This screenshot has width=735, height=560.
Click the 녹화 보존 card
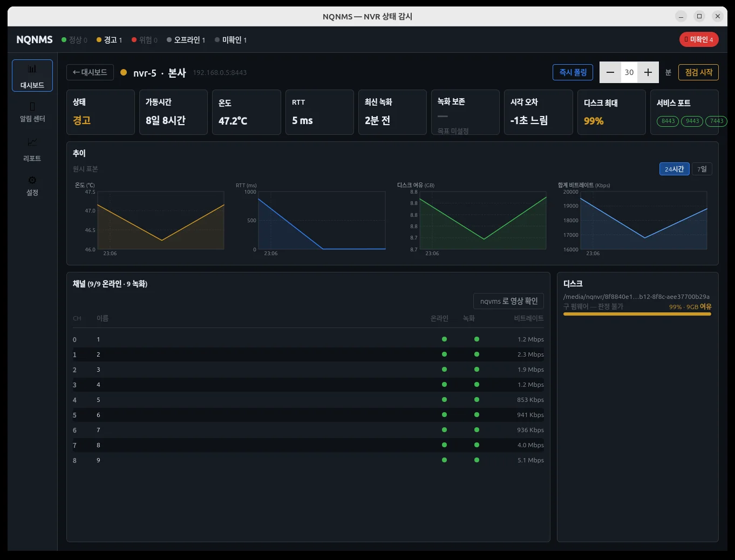click(x=465, y=112)
